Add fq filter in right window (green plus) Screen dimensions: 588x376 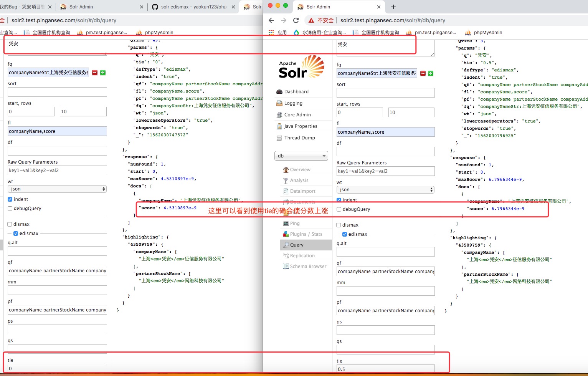coord(431,73)
